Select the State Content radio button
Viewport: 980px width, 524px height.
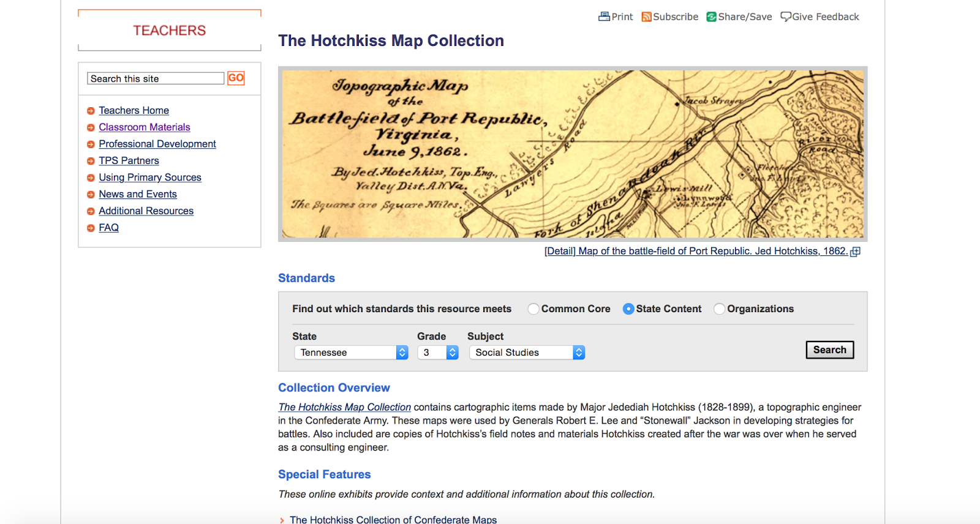[628, 309]
